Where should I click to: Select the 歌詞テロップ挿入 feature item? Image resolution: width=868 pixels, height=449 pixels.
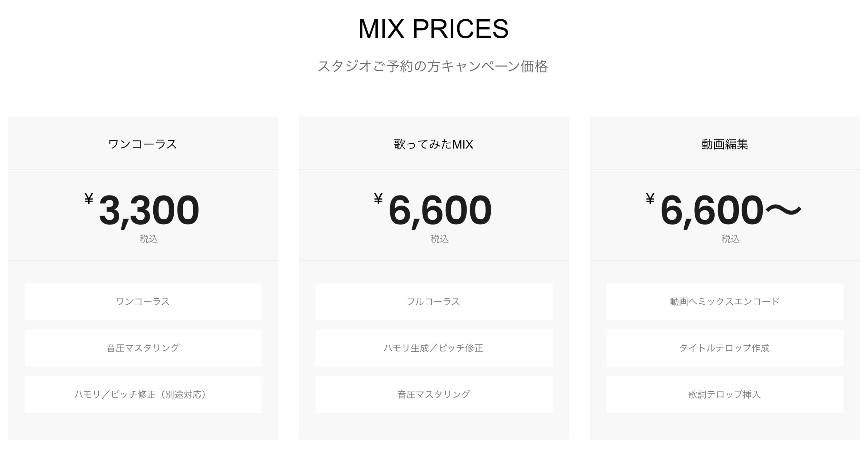[x=725, y=394]
